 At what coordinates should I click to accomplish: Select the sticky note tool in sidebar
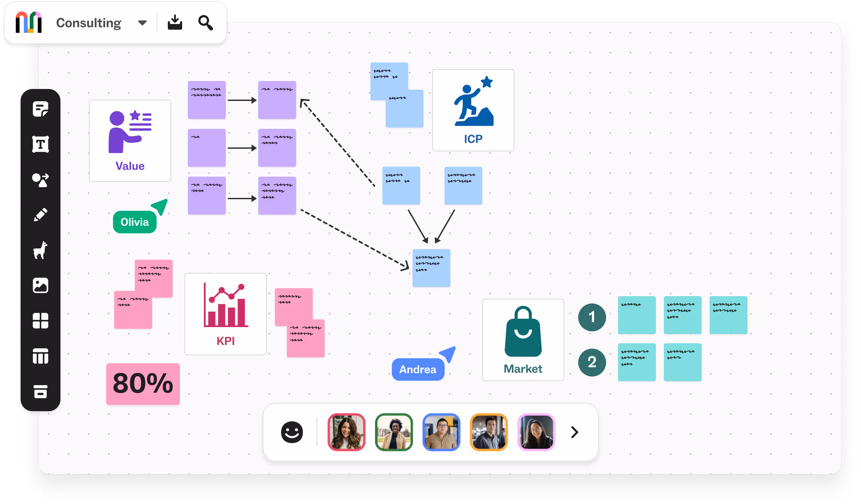click(x=40, y=109)
